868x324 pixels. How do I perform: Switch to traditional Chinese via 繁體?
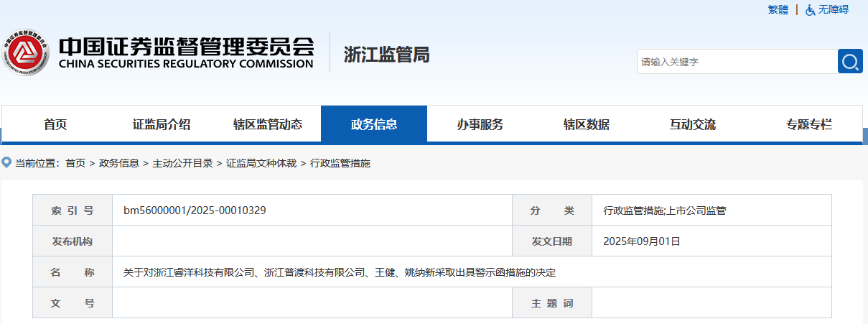[778, 9]
